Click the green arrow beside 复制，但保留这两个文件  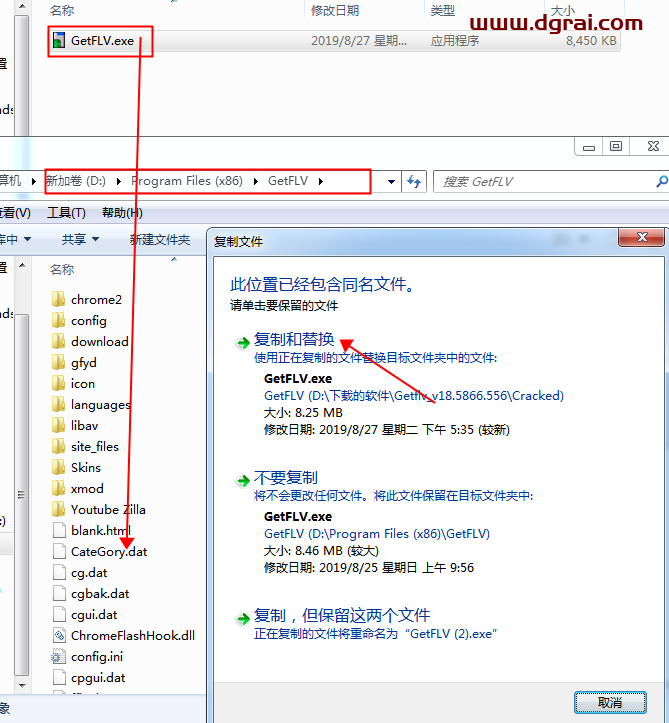point(243,618)
